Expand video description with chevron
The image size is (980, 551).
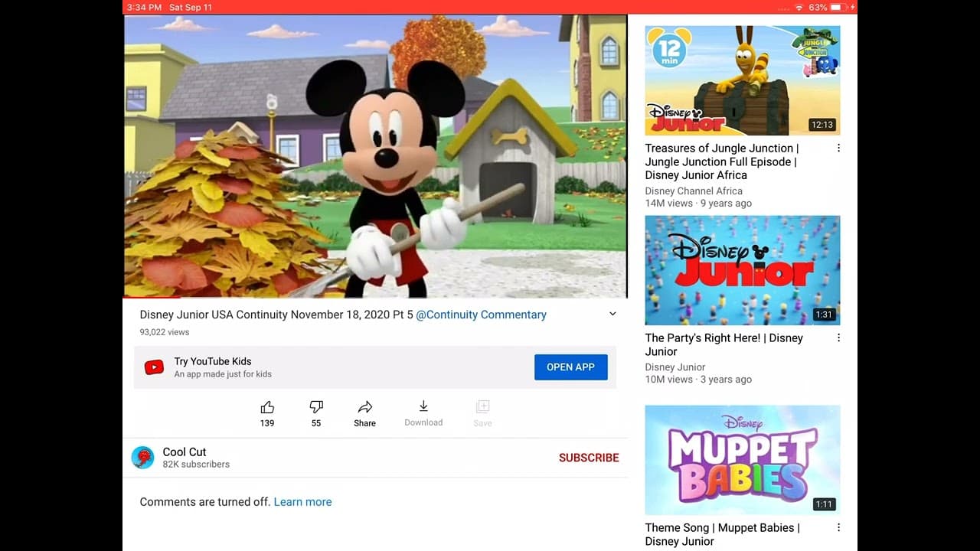612,314
